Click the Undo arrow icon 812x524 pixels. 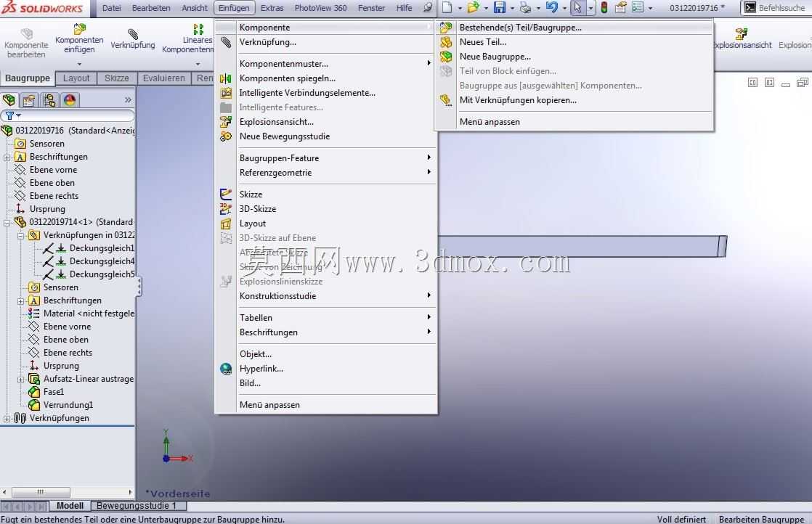(x=551, y=8)
